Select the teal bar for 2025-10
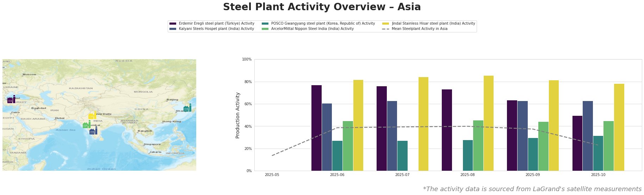This screenshot has width=644, height=195. (598, 153)
